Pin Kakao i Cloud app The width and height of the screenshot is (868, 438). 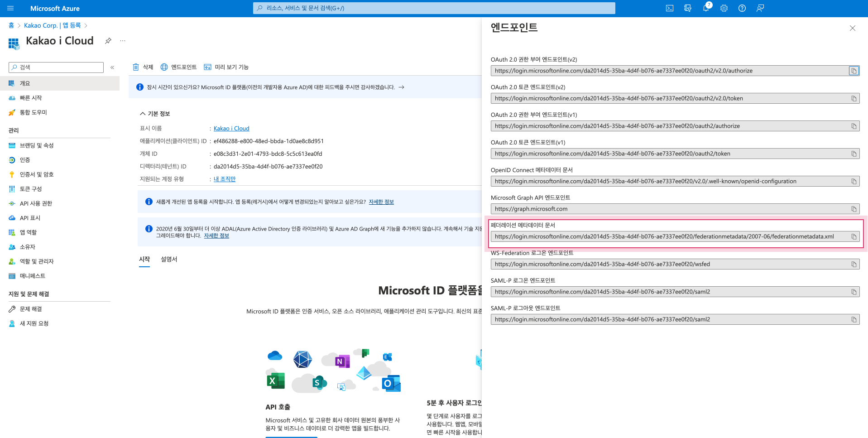click(108, 41)
